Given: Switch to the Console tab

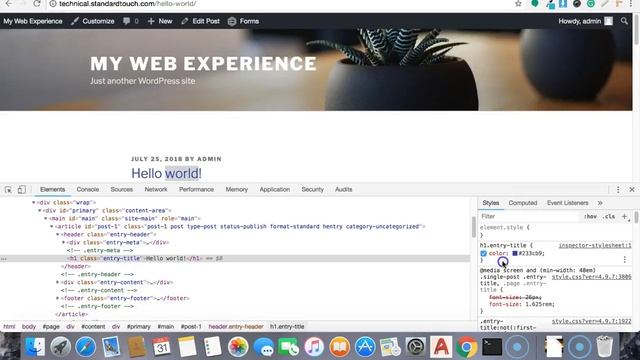Looking at the screenshot, I should point(88,189).
